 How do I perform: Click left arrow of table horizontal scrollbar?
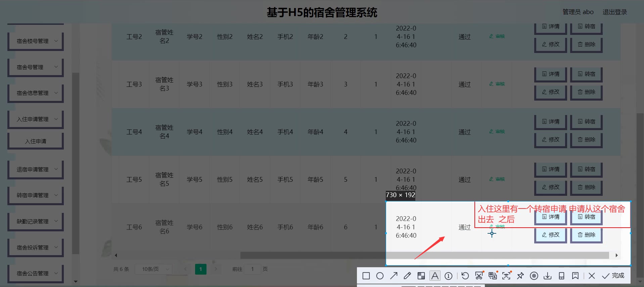[x=116, y=255]
